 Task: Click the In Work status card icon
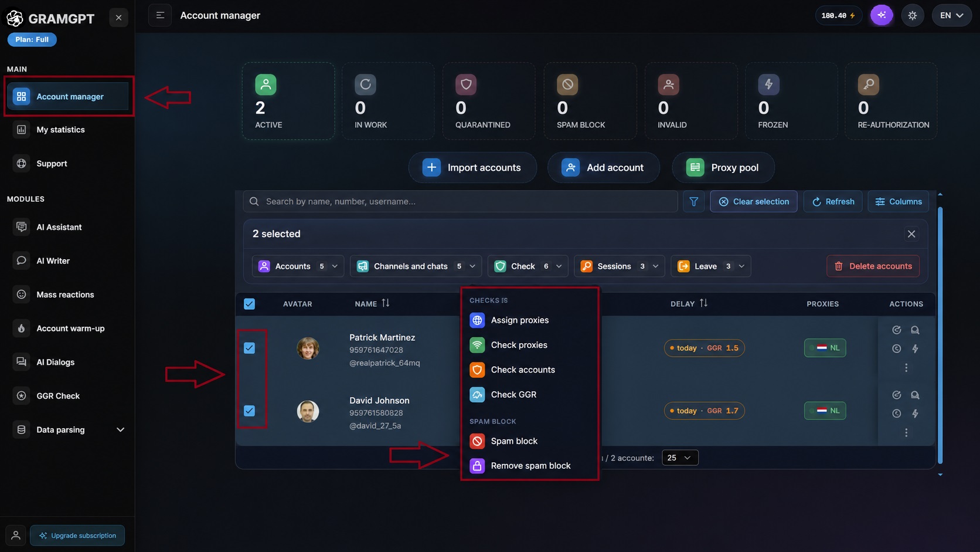365,84
